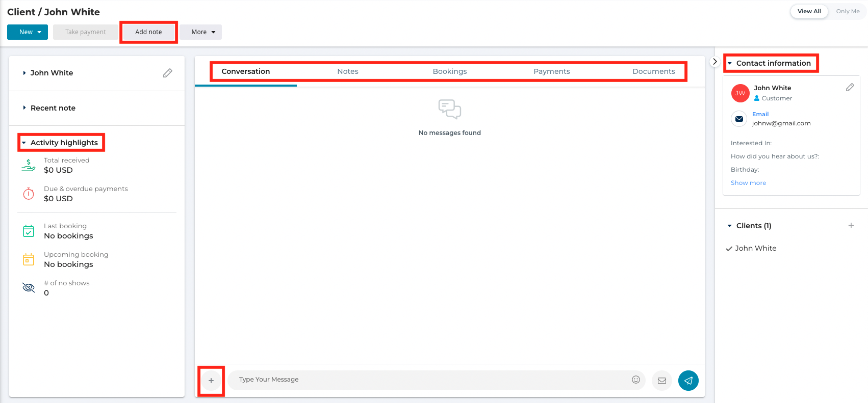Open the New dropdown button

click(28, 32)
